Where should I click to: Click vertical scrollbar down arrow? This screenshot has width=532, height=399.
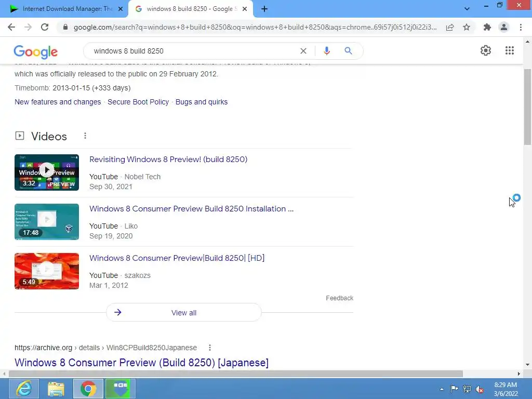tap(527, 365)
